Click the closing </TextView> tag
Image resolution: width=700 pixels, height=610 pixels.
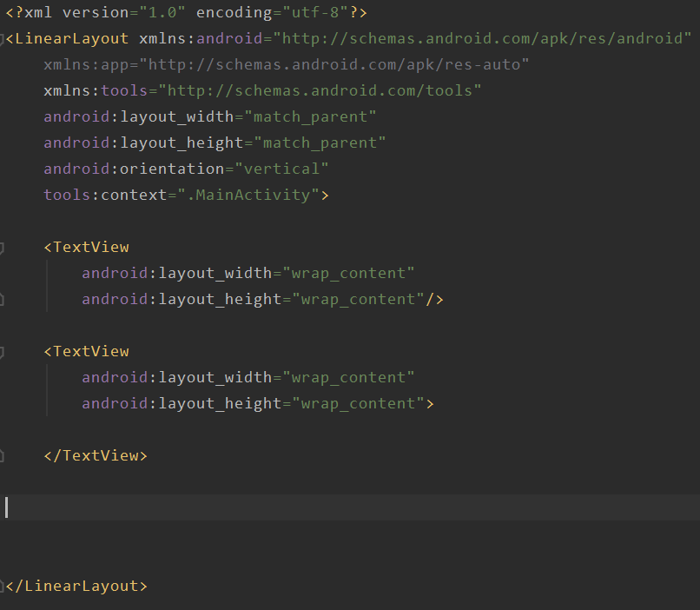pos(96,455)
